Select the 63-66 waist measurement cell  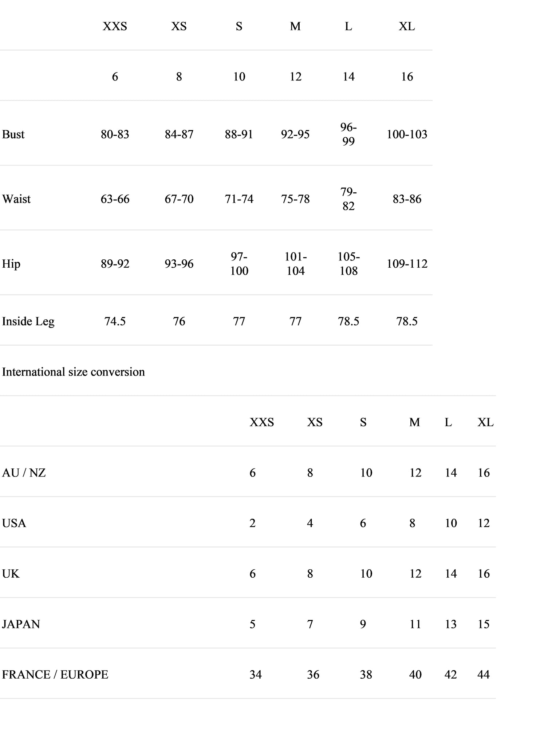pyautogui.click(x=115, y=199)
